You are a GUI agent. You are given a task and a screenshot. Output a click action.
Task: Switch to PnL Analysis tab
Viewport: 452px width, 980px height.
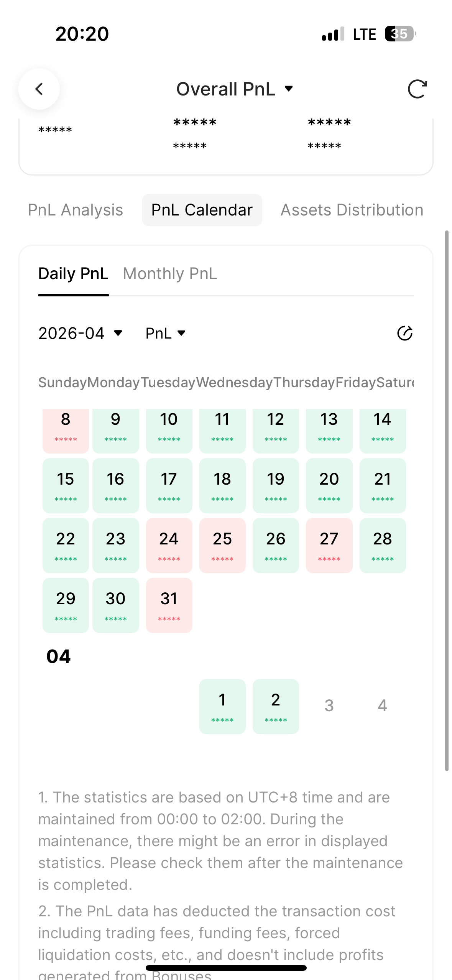click(76, 210)
